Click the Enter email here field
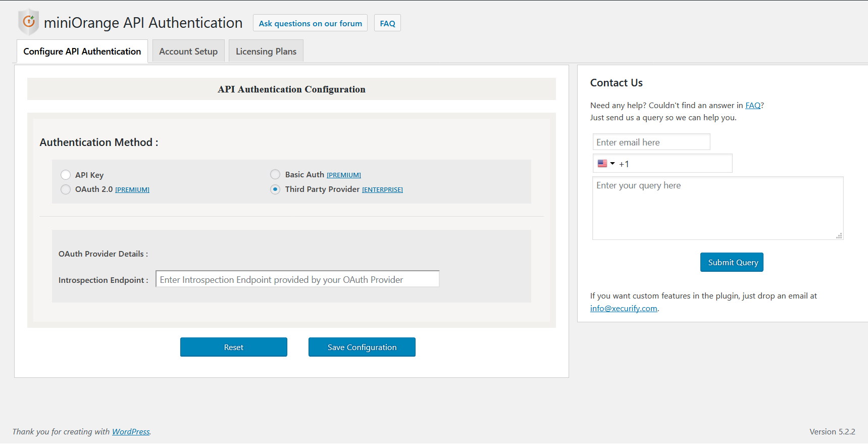The height and width of the screenshot is (444, 868). [x=651, y=142]
